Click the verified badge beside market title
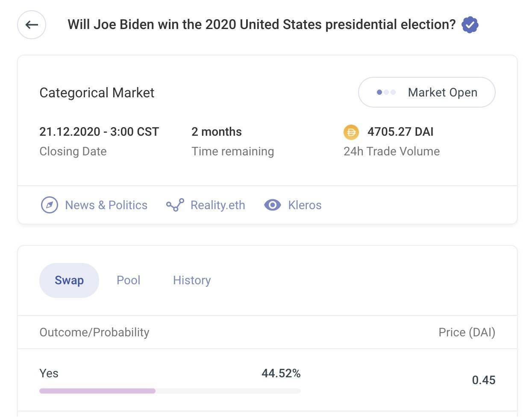 tap(470, 25)
